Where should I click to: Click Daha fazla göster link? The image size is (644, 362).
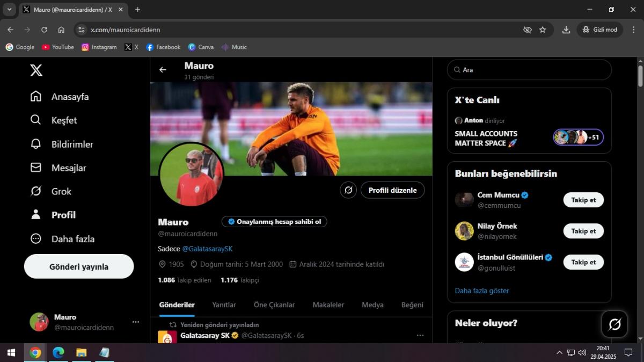coord(482,291)
